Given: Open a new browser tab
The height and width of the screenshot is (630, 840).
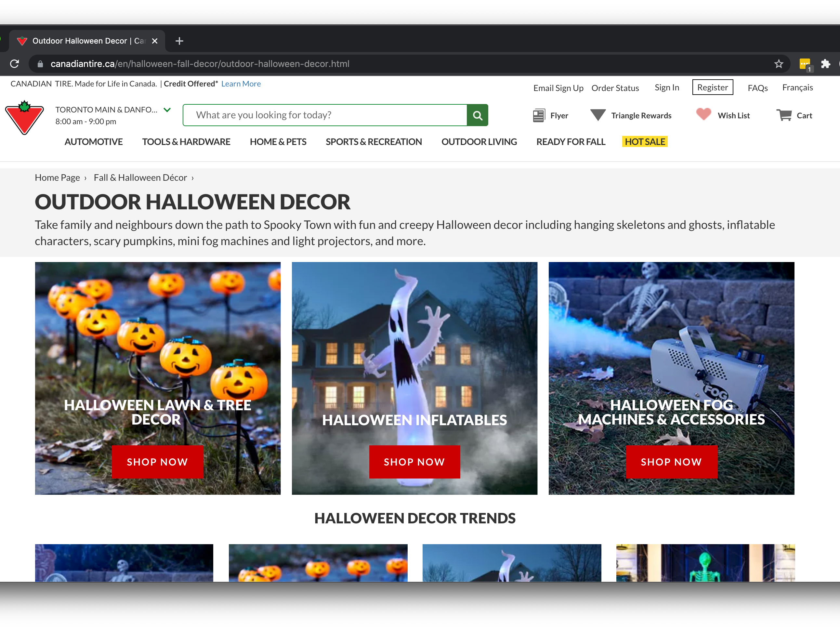Looking at the screenshot, I should pyautogui.click(x=180, y=41).
